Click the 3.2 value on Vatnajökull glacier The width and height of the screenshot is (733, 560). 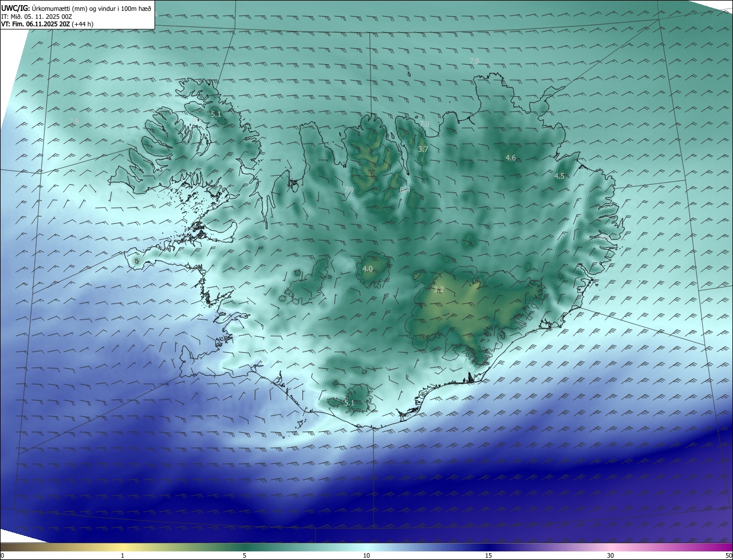coord(439,290)
